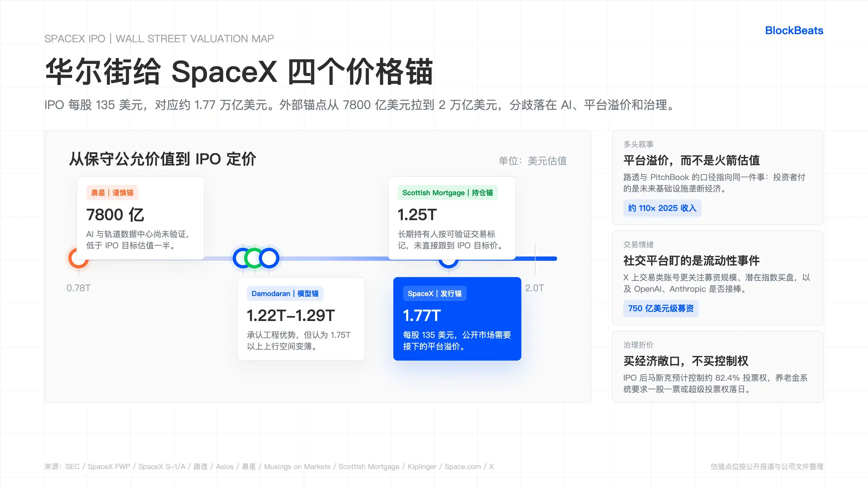This screenshot has width=868, height=488.
Task: Select the SpaceX｜发行锚 tag
Action: (435, 293)
